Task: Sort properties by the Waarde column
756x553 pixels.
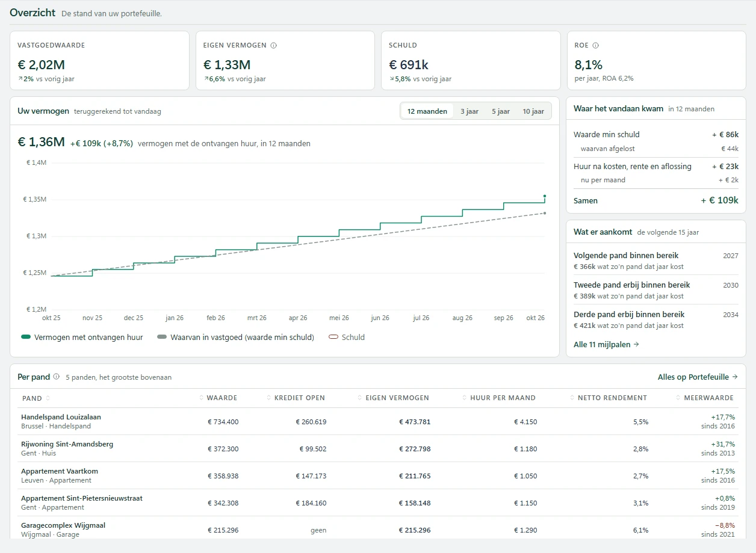Action: (x=218, y=398)
